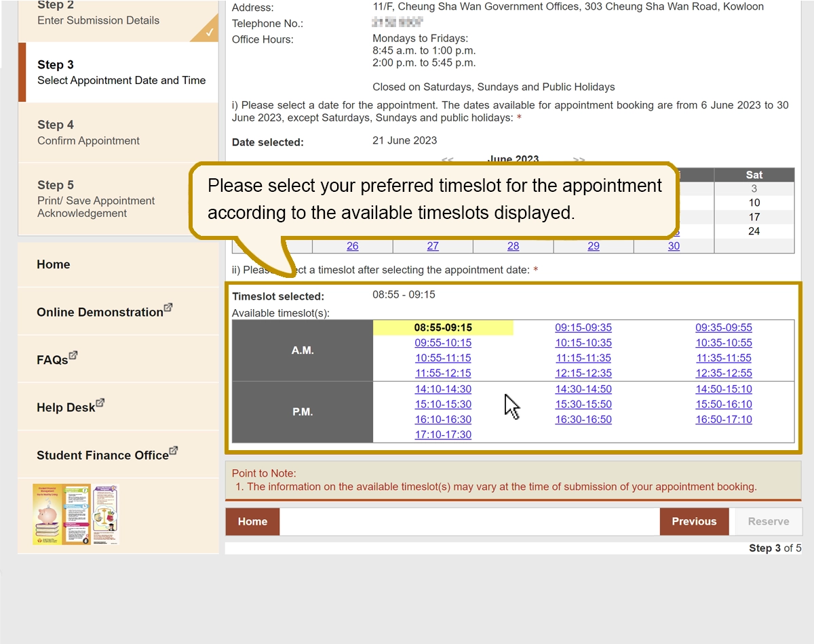The image size is (814, 644).
Task: Click the Sat column header
Action: coord(754,175)
